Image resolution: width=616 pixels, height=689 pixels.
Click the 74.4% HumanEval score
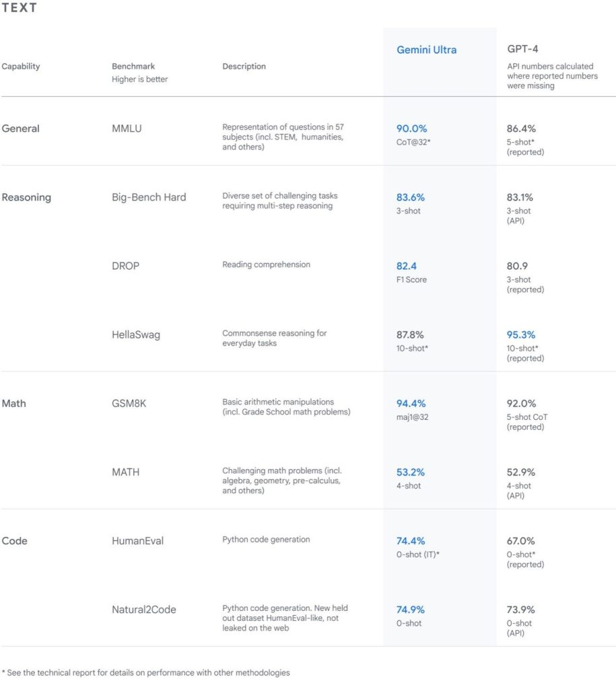(411, 541)
